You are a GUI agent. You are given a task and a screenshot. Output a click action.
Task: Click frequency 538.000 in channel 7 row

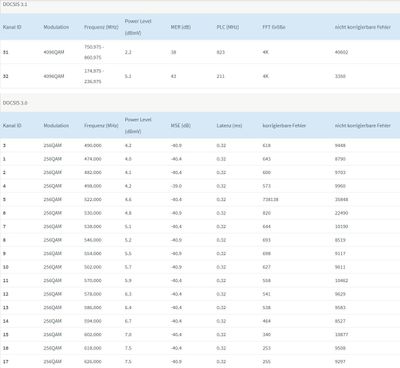coord(93,227)
